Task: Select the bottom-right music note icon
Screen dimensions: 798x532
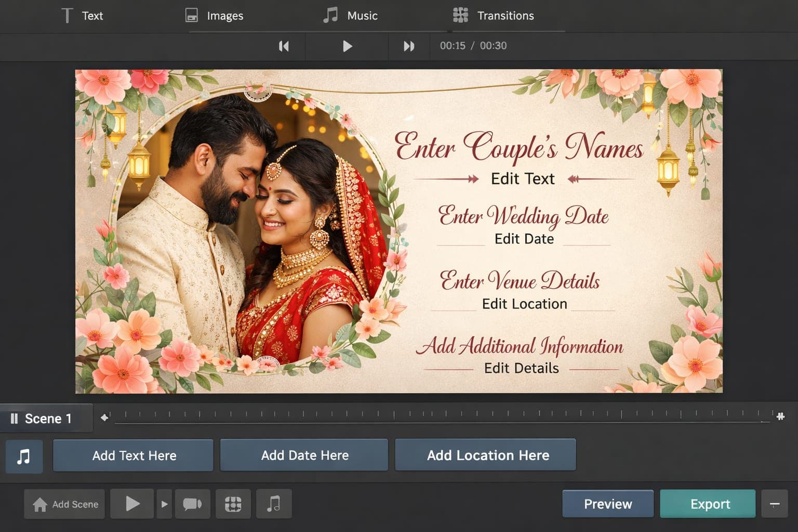Action: point(274,503)
